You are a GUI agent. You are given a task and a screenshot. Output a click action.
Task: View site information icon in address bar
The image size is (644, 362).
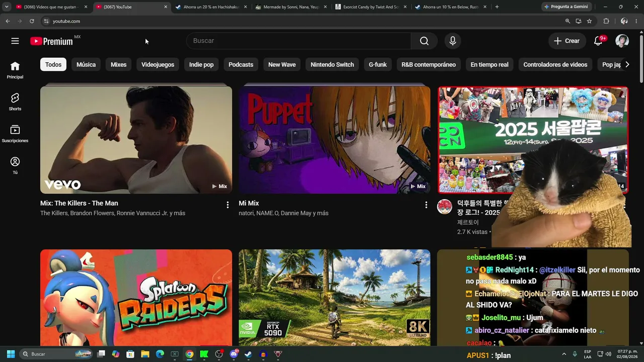(x=46, y=21)
